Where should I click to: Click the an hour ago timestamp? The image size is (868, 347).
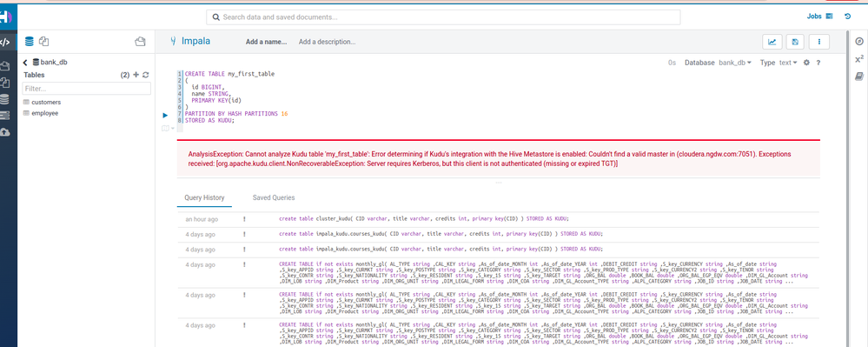click(x=202, y=219)
